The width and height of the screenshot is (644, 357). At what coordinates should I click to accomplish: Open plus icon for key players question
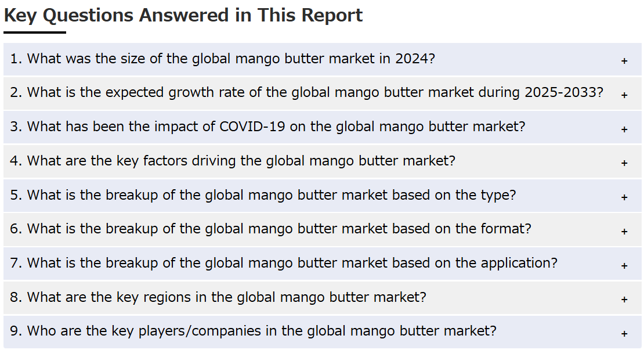(x=624, y=334)
